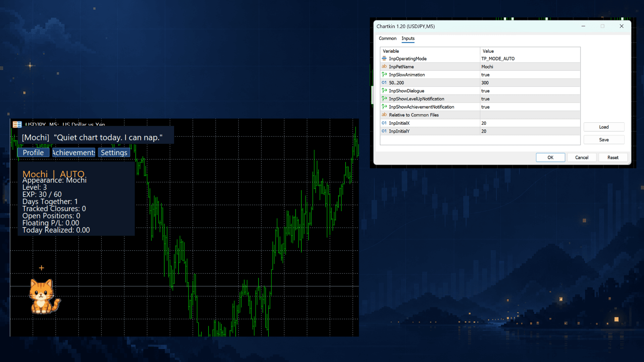Viewport: 644px width, 362px height.
Task: Click the InpShowAchievementNotification boolean icon
Action: (384, 107)
